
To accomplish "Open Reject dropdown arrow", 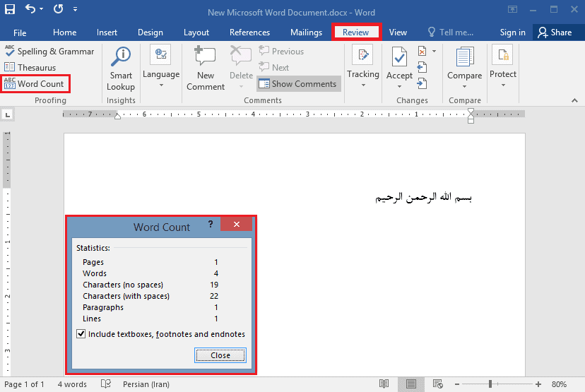I will pos(434,51).
